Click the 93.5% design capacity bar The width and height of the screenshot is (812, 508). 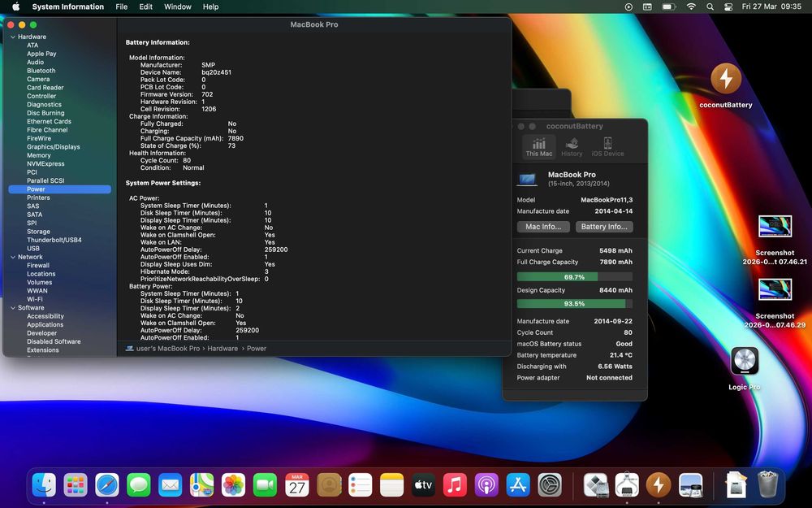[574, 304]
